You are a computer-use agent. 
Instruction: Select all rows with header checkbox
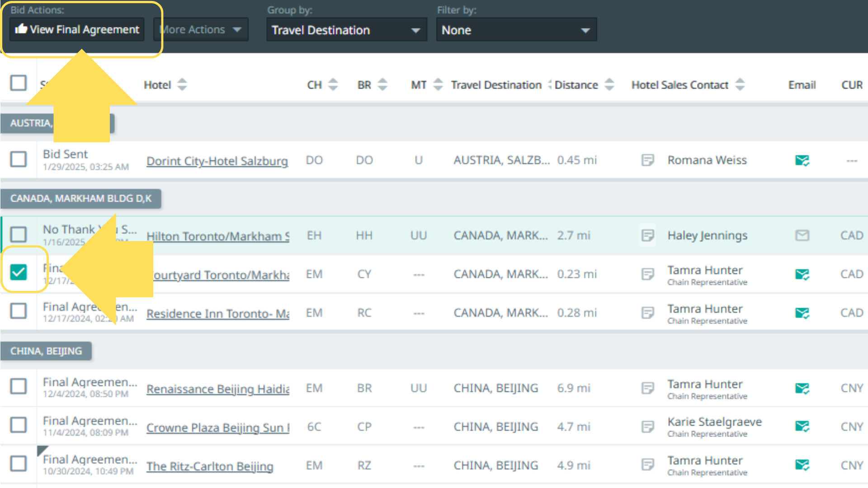coord(19,83)
